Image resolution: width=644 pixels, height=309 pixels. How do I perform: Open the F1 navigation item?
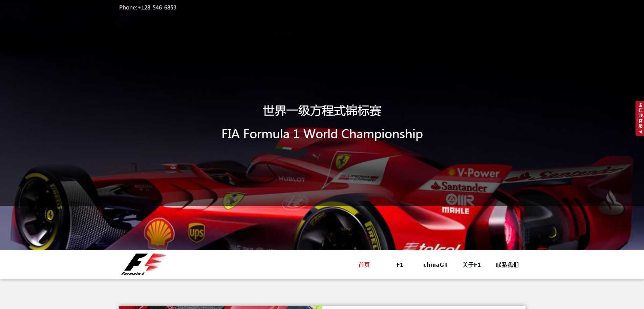pyautogui.click(x=400, y=265)
